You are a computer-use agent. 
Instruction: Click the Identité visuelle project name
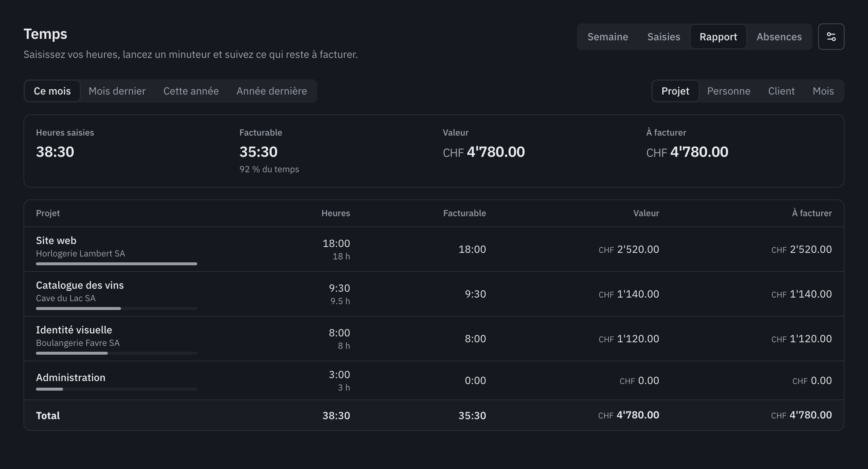coord(74,330)
